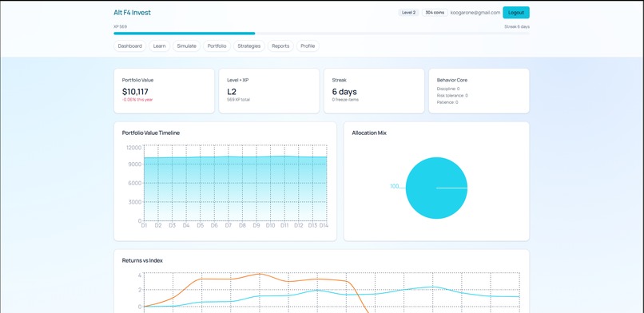This screenshot has height=313, width=644.
Task: View the Strategies tab
Action: [249, 46]
